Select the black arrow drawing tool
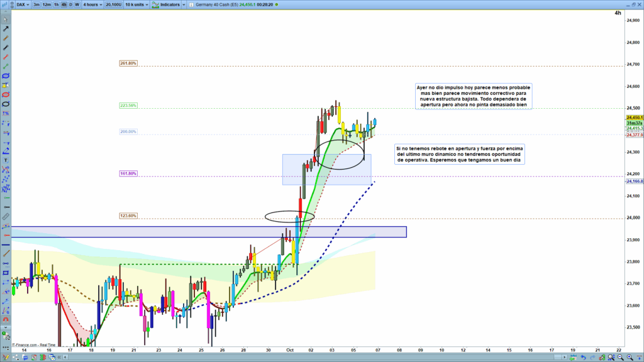Screen dimensions: 644x362 pyautogui.click(x=6, y=29)
